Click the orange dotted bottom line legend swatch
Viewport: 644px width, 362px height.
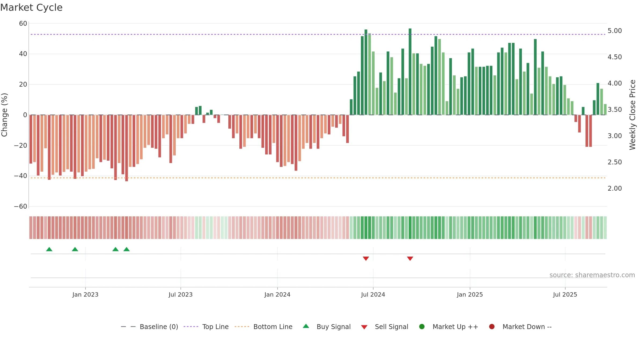click(x=242, y=327)
